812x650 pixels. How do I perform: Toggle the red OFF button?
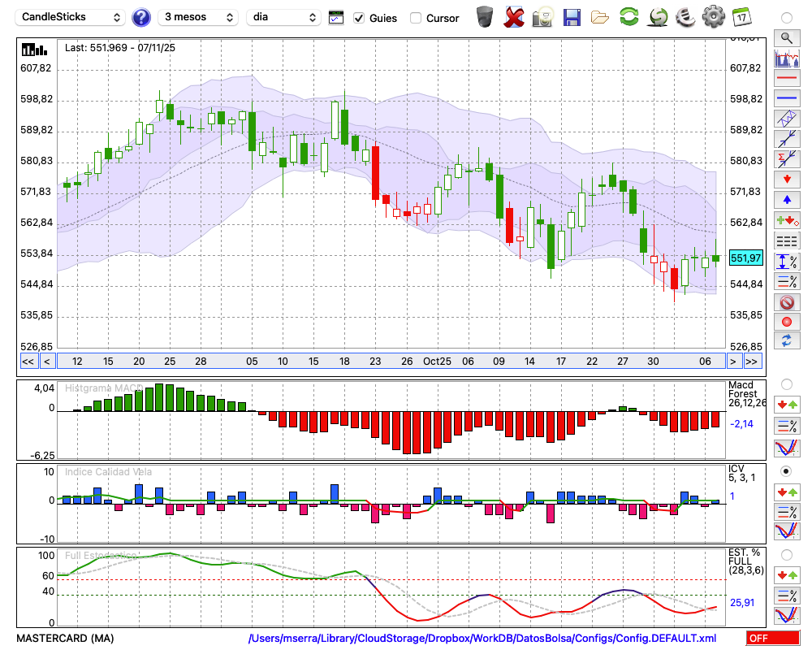(x=773, y=638)
